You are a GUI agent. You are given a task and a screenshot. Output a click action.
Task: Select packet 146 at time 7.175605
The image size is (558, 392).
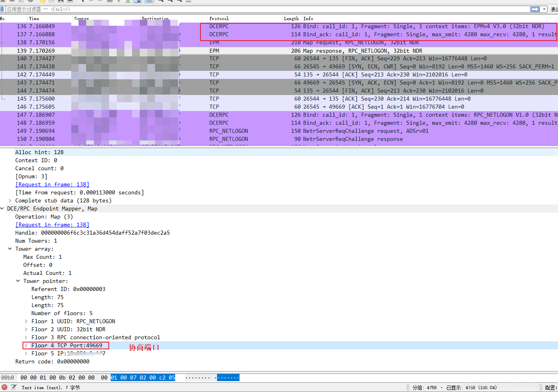[x=279, y=107]
